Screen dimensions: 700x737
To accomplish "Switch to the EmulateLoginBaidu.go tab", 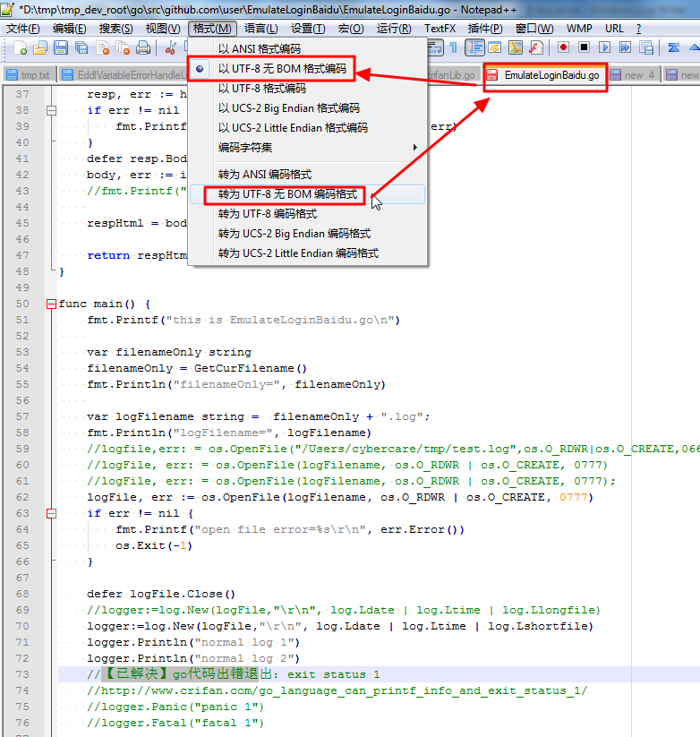I will (545, 74).
